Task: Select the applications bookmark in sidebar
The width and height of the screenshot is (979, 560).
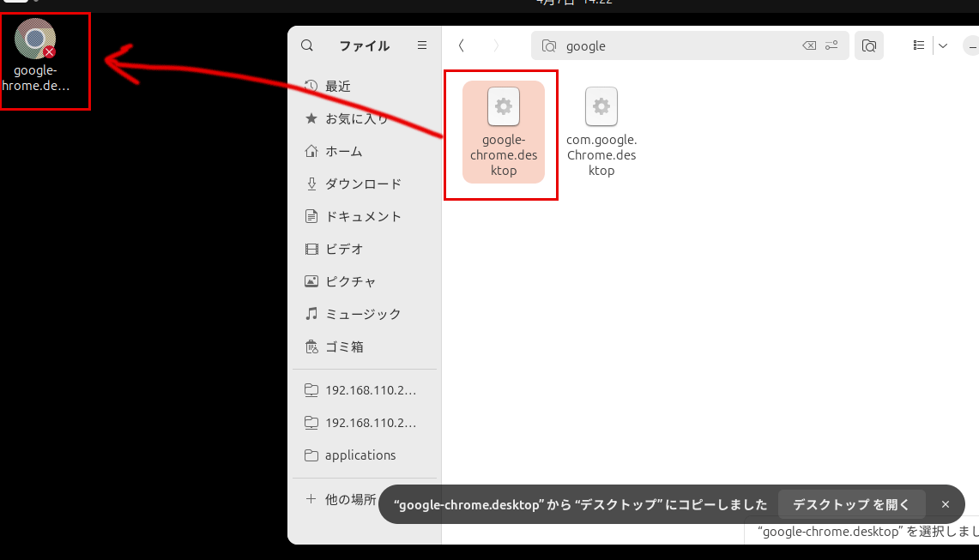Action: click(x=360, y=455)
